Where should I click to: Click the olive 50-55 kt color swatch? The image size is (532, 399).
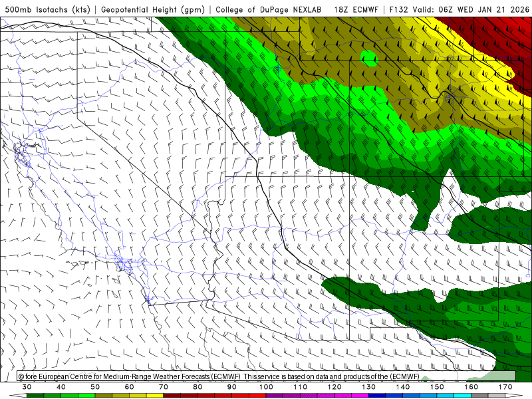104,395
